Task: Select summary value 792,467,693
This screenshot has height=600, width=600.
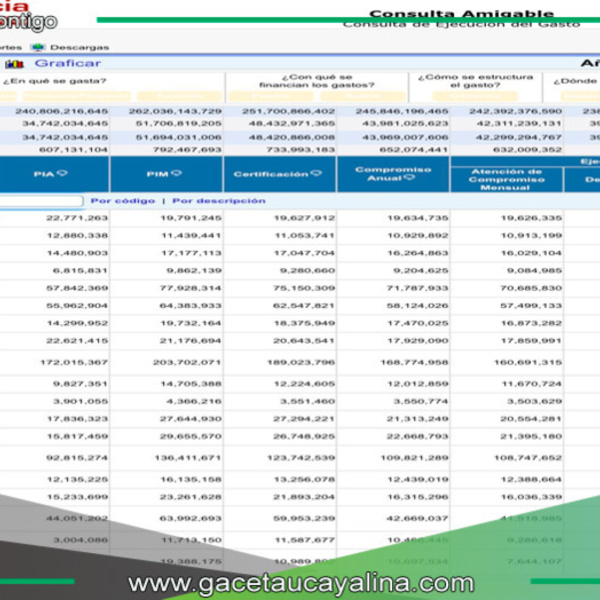Action: 187,150
